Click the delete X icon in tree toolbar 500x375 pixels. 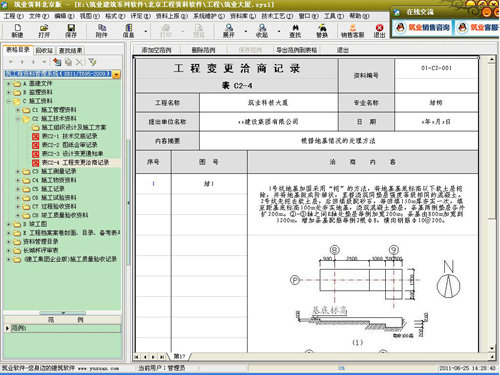click(79, 62)
